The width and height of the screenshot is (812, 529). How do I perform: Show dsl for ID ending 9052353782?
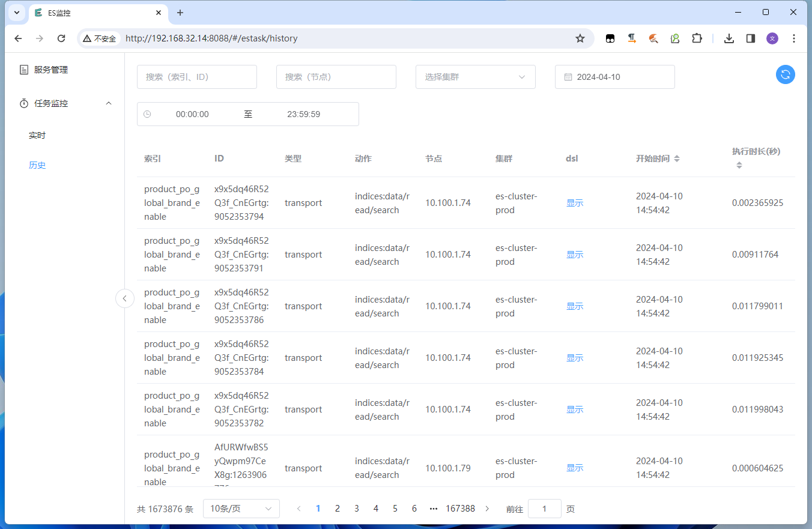pyautogui.click(x=575, y=410)
